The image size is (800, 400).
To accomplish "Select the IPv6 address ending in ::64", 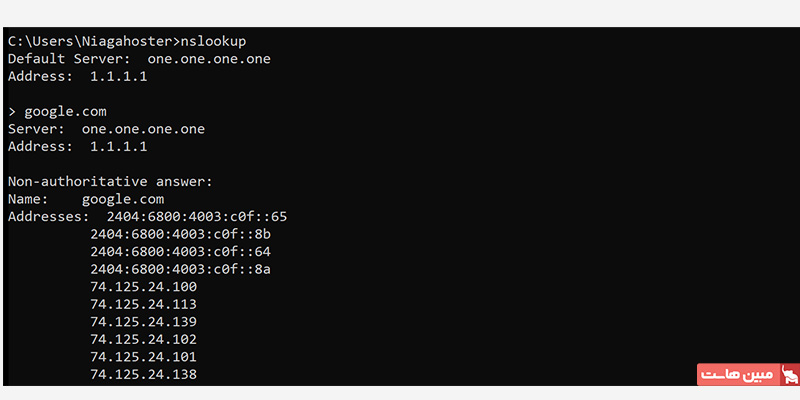I will [x=181, y=252].
